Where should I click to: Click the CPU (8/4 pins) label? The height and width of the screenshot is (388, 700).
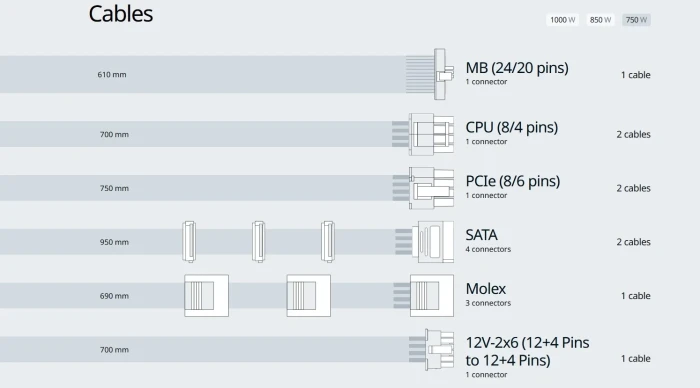512,127
